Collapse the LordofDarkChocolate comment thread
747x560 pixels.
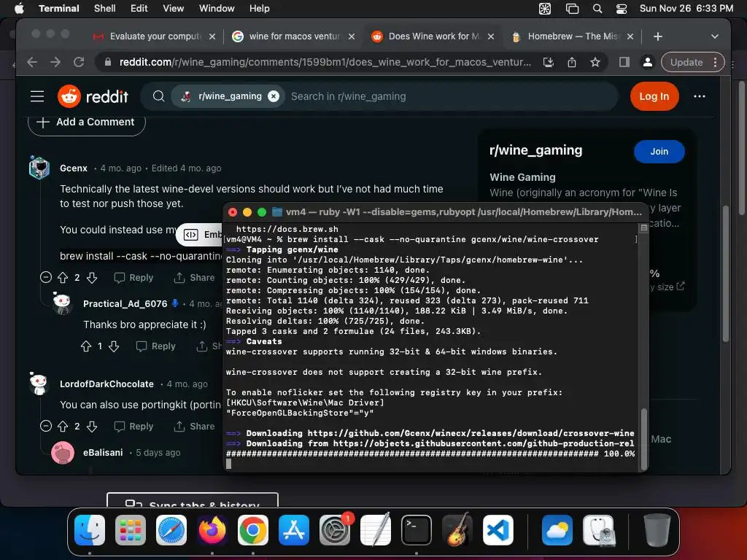point(46,426)
